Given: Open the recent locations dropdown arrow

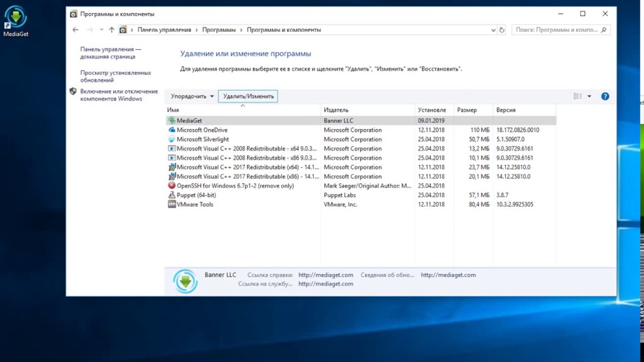Looking at the screenshot, I should (x=101, y=30).
